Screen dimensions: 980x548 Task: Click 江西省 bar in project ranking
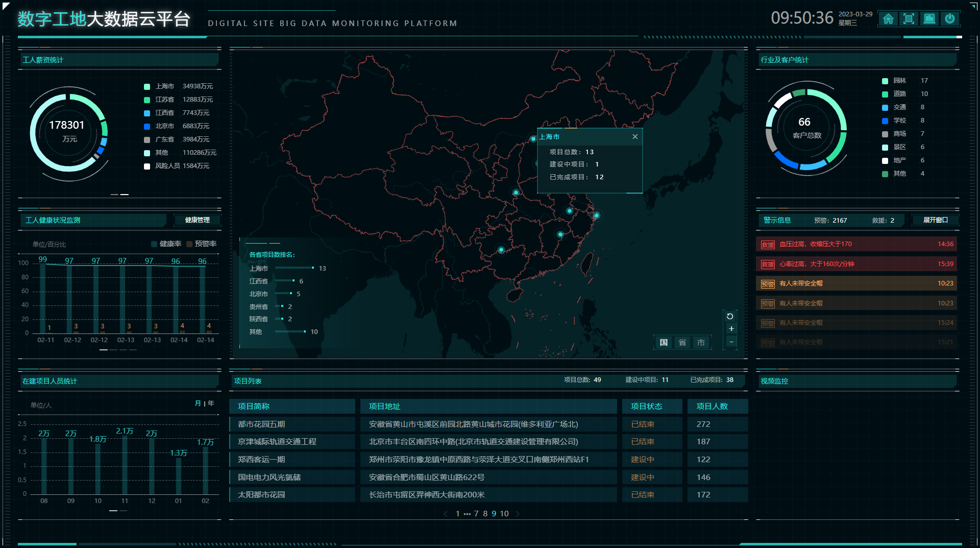[x=285, y=280]
